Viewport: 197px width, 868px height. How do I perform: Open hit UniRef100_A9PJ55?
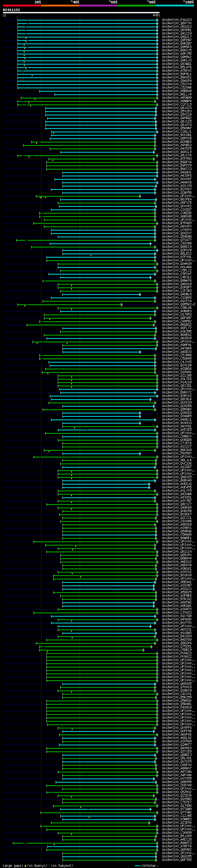pos(176,54)
